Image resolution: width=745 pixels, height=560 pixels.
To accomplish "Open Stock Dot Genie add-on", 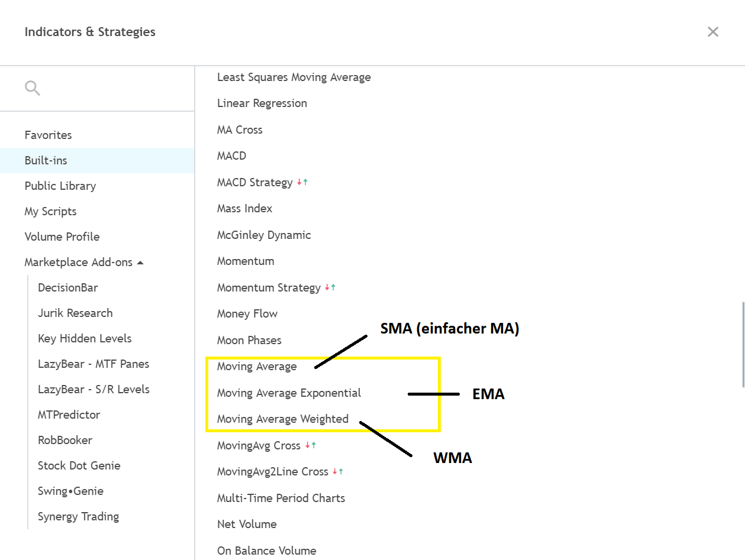I will pyautogui.click(x=79, y=465).
